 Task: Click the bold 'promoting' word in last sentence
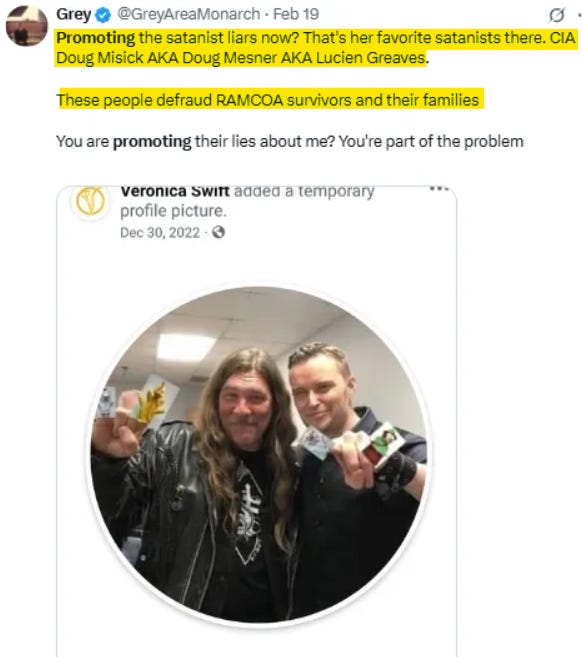(x=152, y=142)
